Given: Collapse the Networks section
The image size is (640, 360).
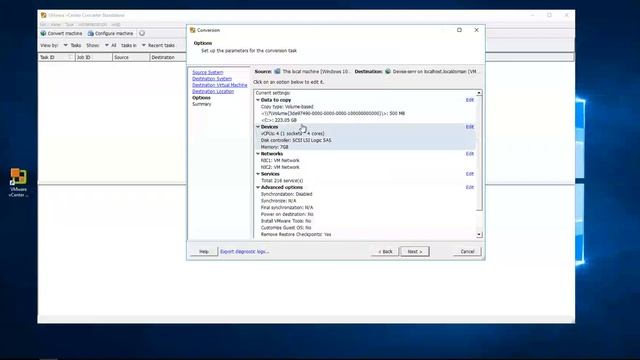Looking at the screenshot, I should (x=258, y=153).
